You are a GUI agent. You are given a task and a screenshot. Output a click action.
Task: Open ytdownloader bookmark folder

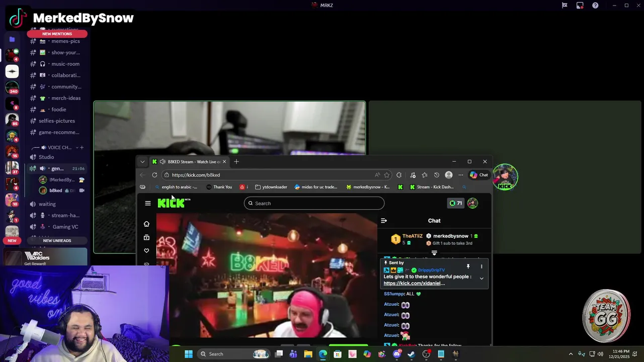click(271, 187)
